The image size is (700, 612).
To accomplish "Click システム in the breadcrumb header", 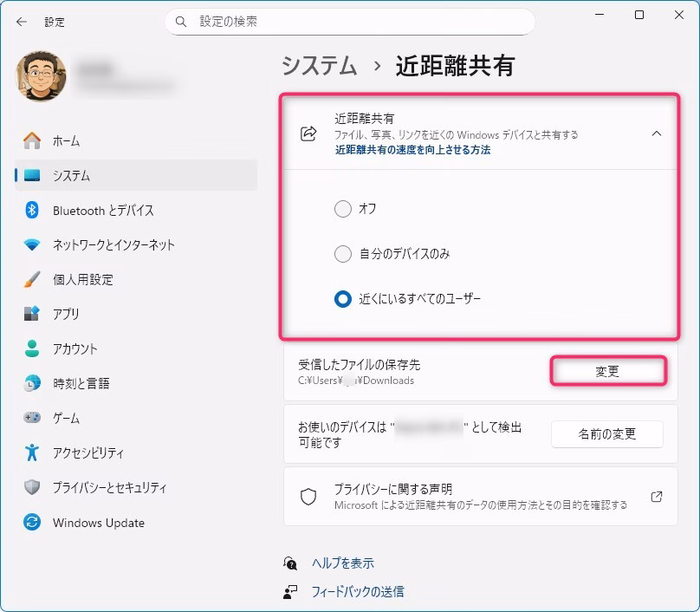I will click(x=319, y=66).
